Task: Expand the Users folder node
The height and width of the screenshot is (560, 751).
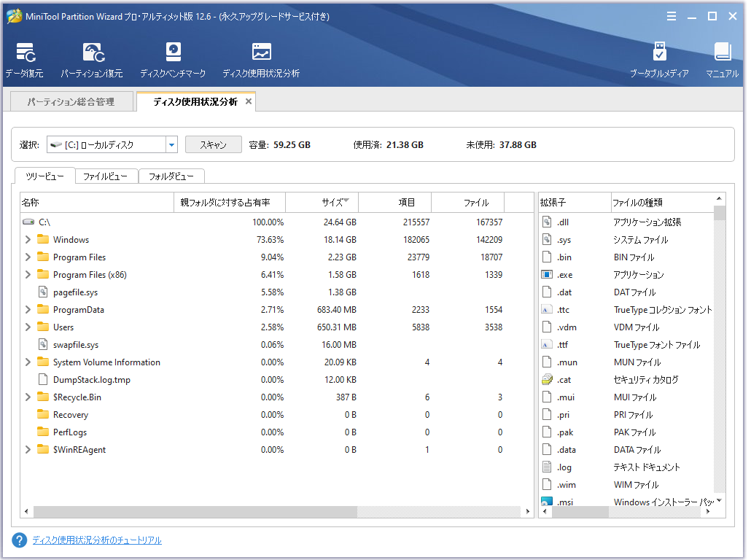Action: (x=28, y=327)
